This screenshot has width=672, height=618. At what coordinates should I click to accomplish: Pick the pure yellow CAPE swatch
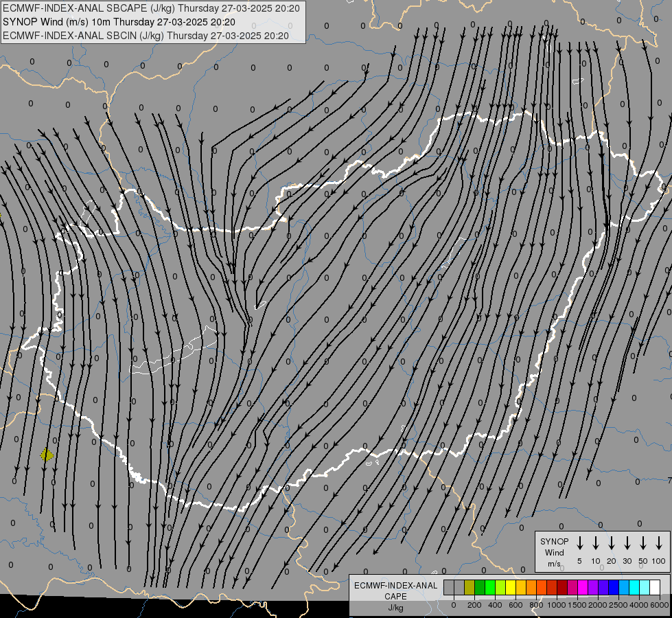tap(511, 587)
